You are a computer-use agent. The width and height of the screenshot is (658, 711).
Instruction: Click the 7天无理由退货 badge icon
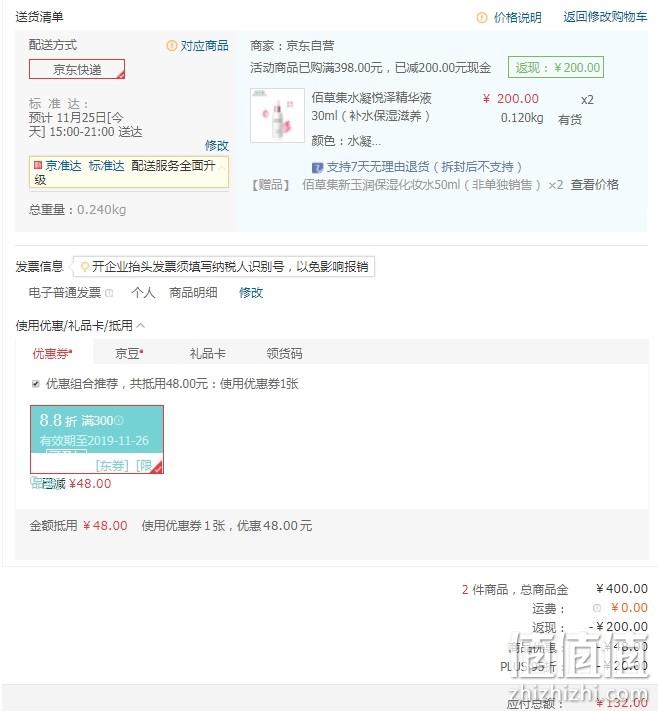(x=317, y=167)
